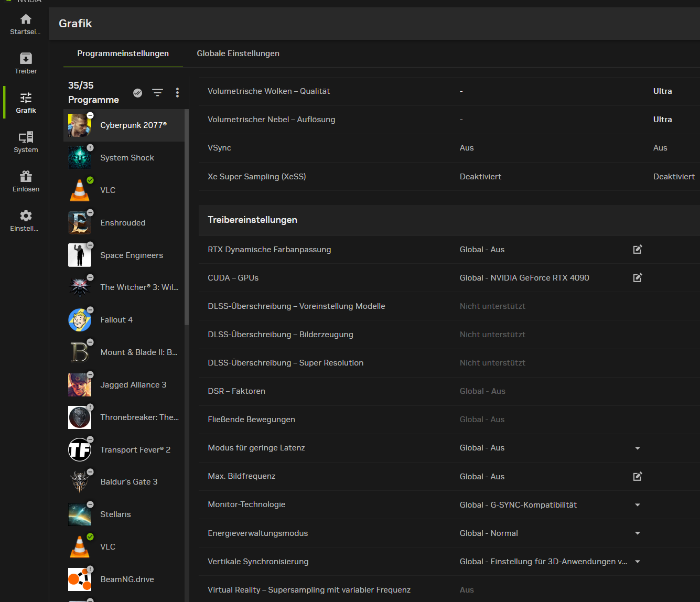Click the Fließende Bewegungen row

449,420
